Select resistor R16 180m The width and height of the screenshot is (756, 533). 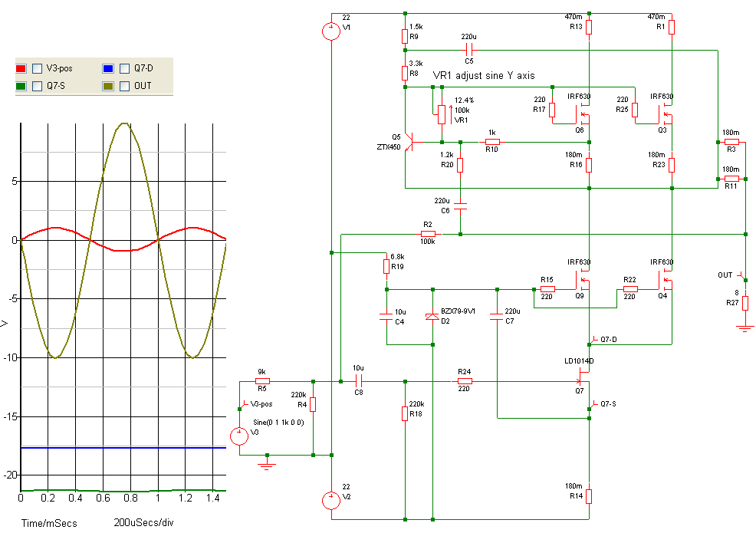(589, 165)
